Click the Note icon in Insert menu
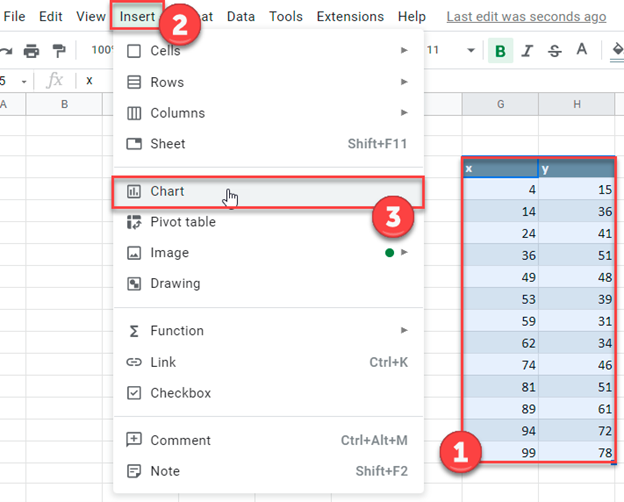Viewport: 624px width, 502px height. [134, 471]
